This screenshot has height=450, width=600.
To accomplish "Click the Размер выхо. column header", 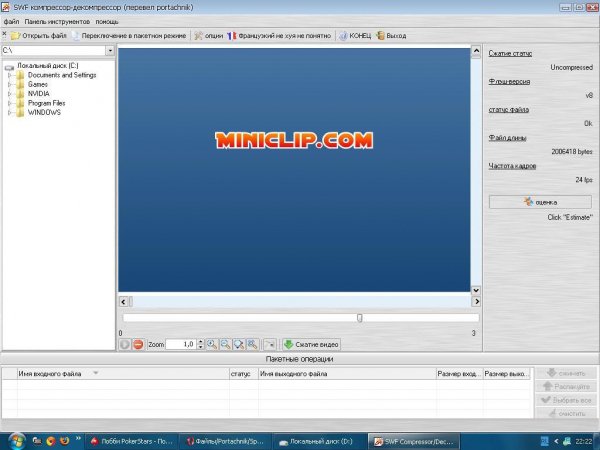I will coord(507,374).
